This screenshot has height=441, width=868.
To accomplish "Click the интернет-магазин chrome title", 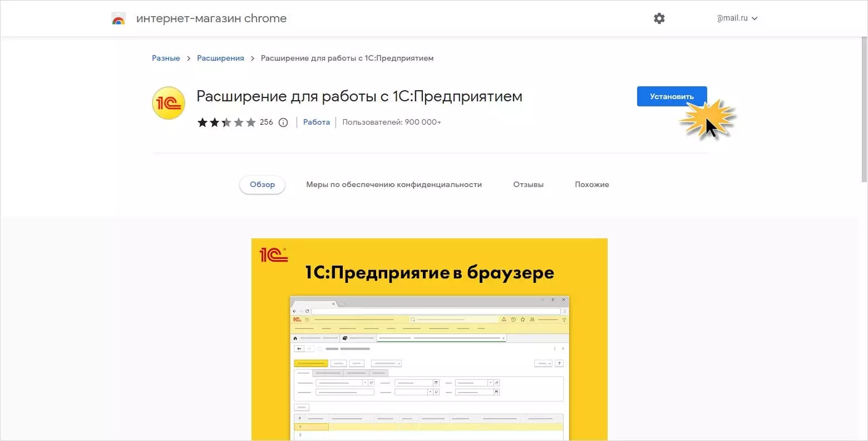I will pos(211,18).
